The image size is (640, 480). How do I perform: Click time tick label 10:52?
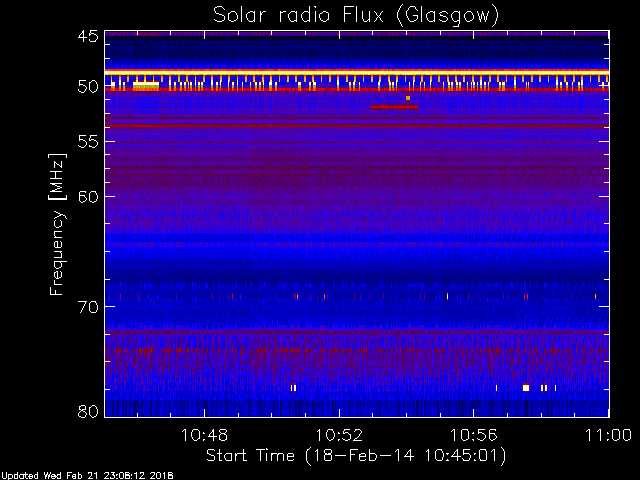tap(339, 435)
